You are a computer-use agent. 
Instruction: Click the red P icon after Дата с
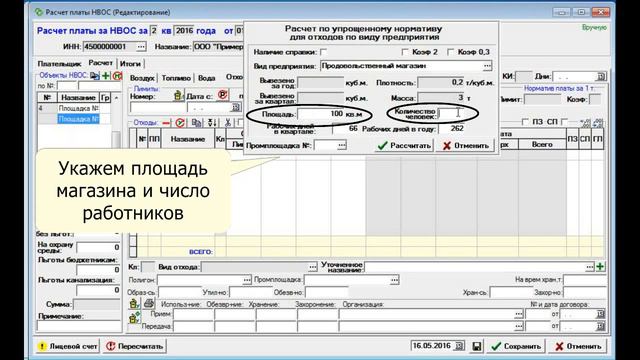222,95
